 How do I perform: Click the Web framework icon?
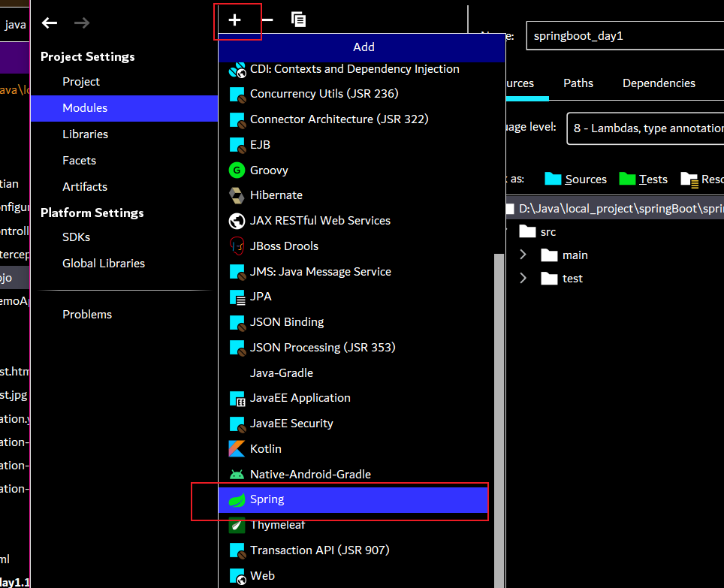tap(237, 576)
